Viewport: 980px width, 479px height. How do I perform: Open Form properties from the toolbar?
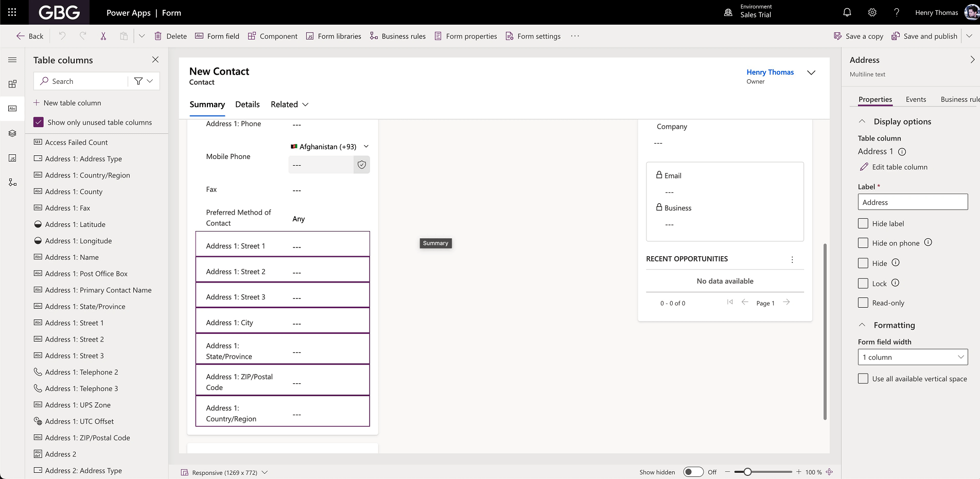click(x=465, y=36)
